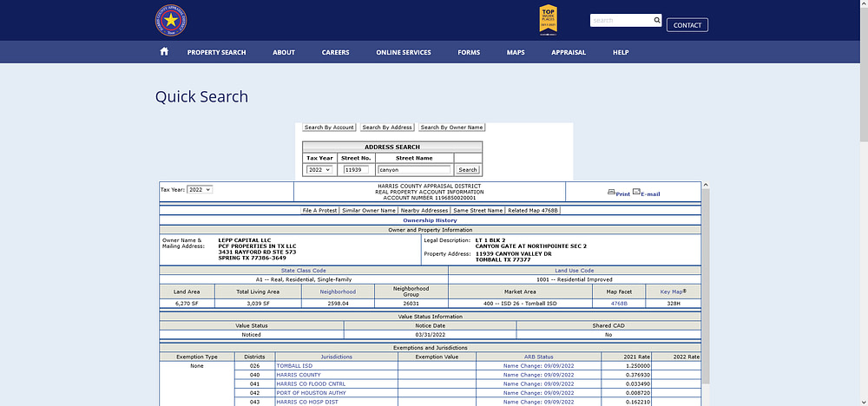868x406 pixels.
Task: Open the account Tax Year dropdown
Action: pyautogui.click(x=200, y=189)
